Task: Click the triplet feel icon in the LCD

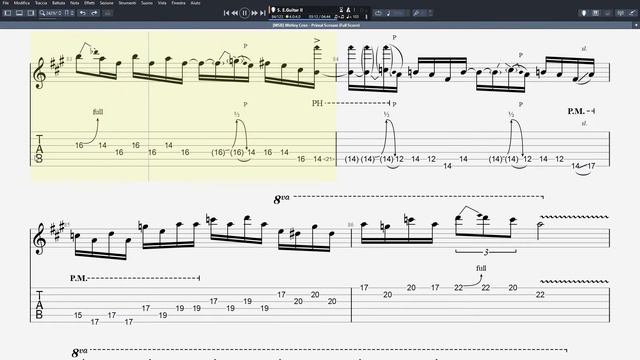Action: tap(339, 17)
